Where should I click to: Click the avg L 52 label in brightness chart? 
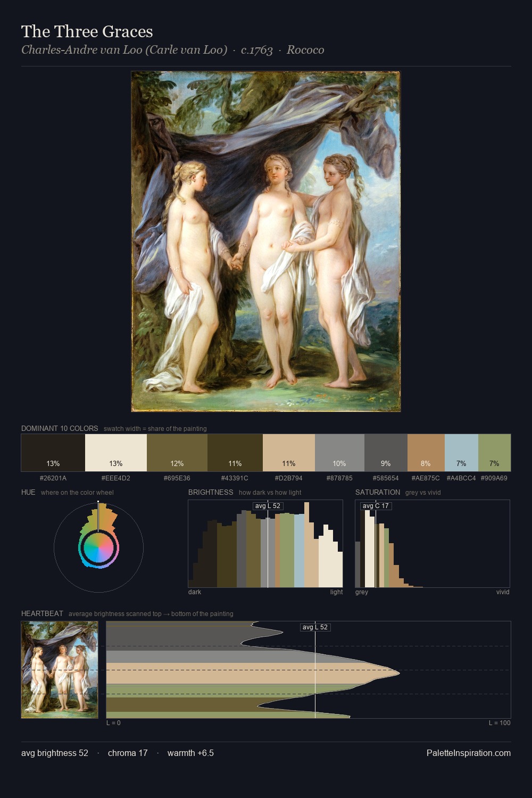coord(268,506)
